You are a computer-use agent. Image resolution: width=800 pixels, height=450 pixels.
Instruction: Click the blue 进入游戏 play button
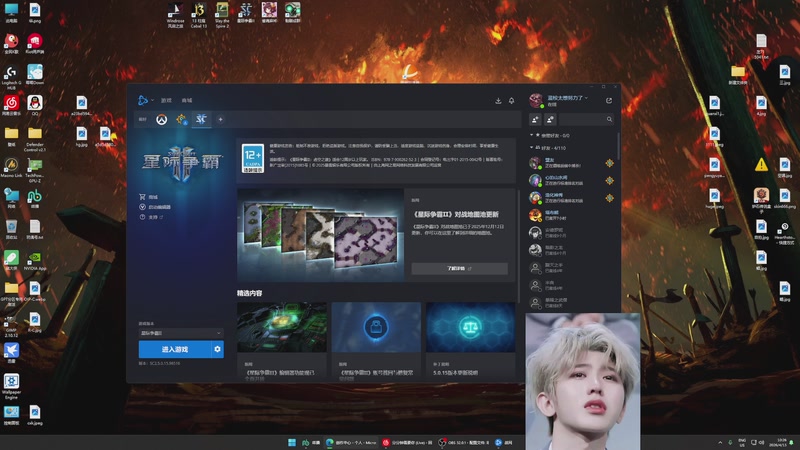[x=174, y=349]
